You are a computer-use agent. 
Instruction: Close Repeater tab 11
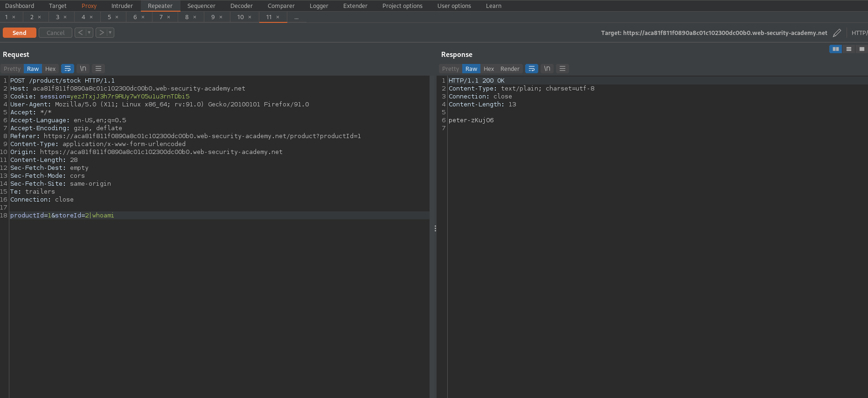point(278,17)
